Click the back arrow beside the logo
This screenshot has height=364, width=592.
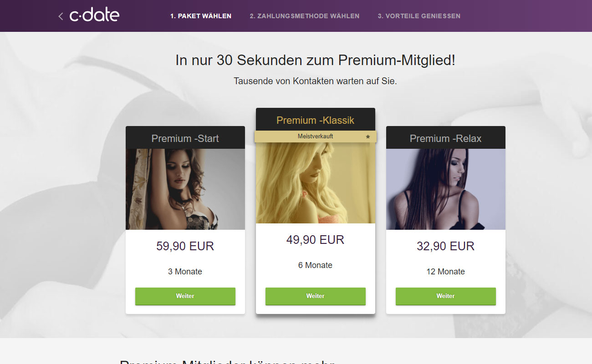[x=61, y=16]
